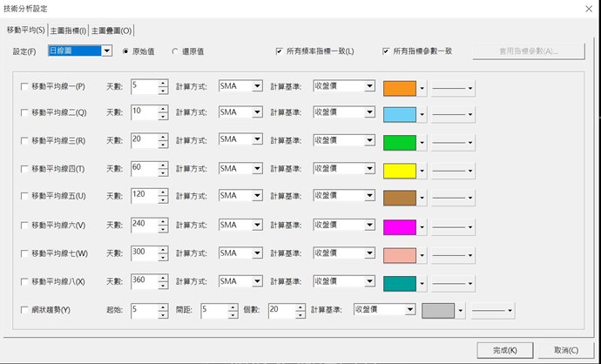
Task: Increase days spinner for 移動平均線一
Action: click(163, 83)
